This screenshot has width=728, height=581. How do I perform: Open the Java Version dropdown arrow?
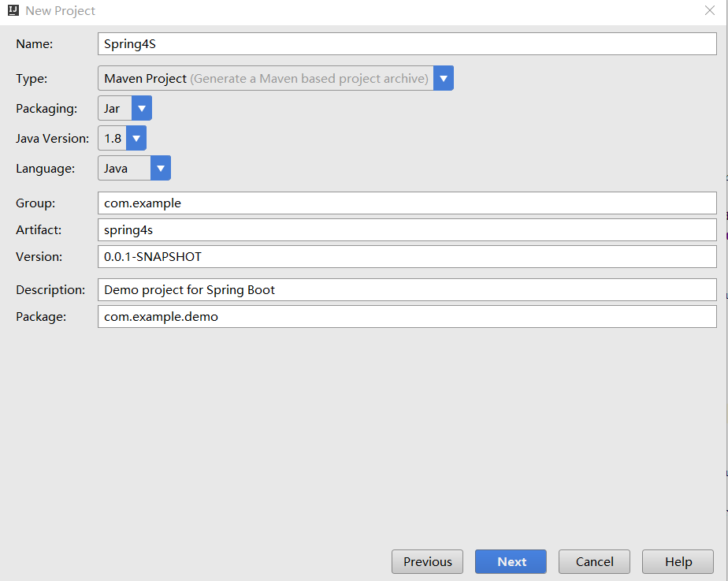click(136, 139)
